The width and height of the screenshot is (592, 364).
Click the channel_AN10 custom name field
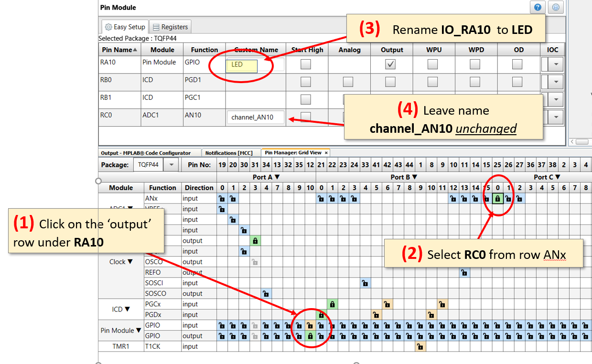[255, 117]
